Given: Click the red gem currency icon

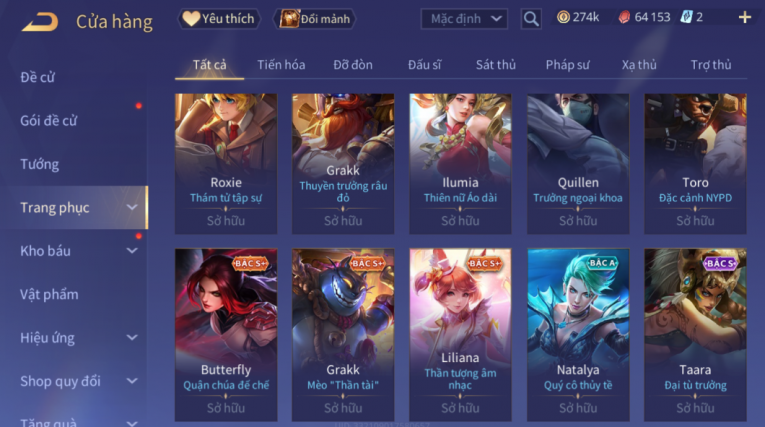Looking at the screenshot, I should [x=624, y=18].
